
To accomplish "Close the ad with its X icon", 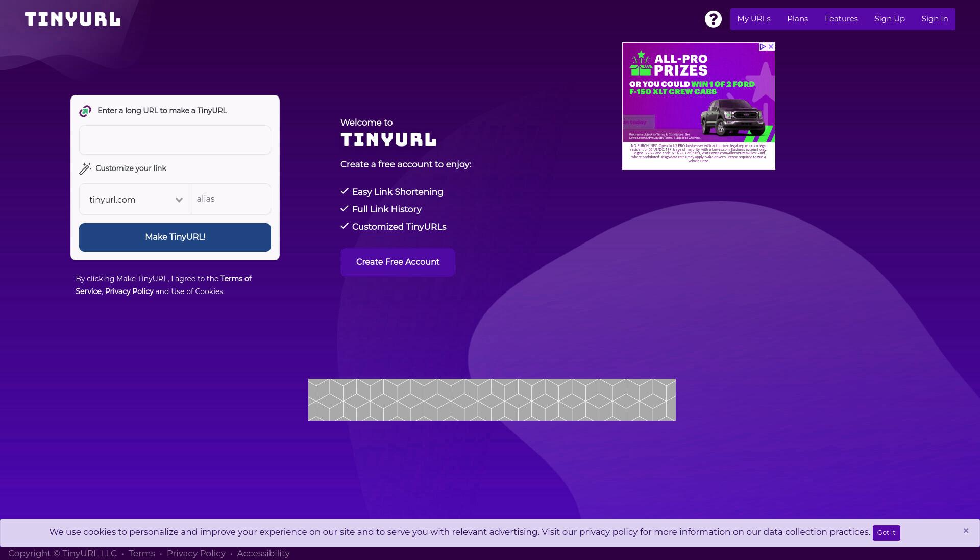I will (771, 46).
